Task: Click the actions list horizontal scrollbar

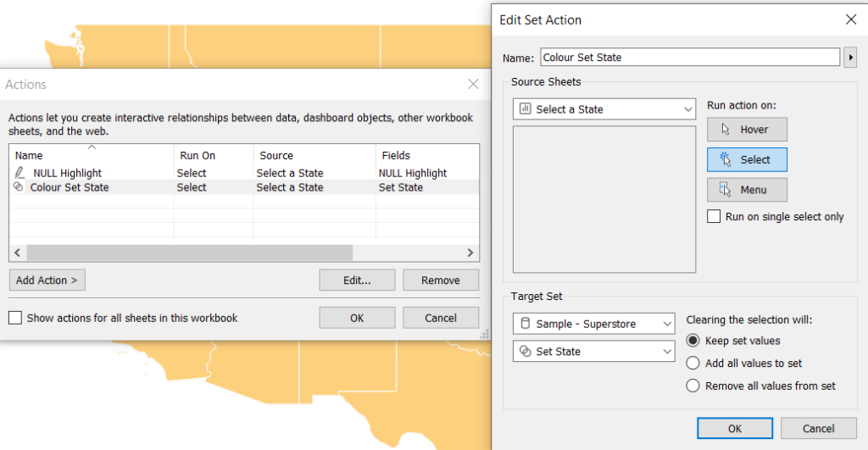Action: 189,253
